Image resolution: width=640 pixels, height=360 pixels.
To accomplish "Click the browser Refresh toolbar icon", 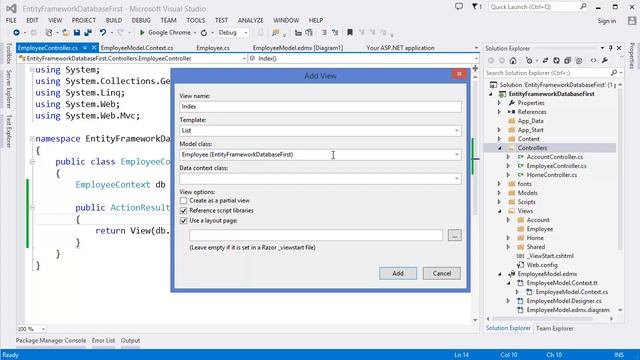I will (204, 32).
